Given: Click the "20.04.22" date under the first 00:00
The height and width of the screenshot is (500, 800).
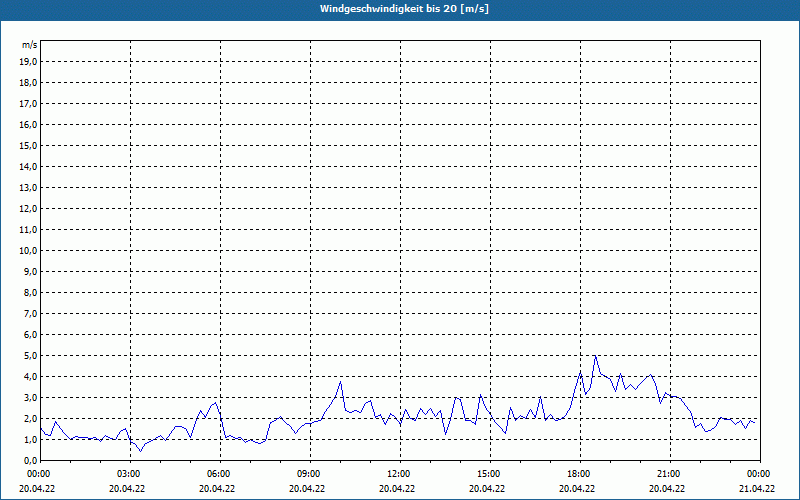Looking at the screenshot, I should 37,489.
